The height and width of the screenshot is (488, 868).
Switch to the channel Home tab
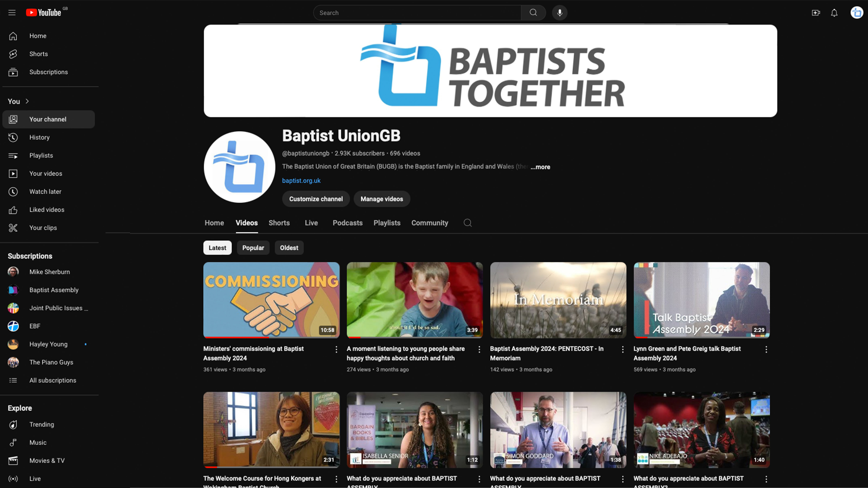tap(214, 223)
